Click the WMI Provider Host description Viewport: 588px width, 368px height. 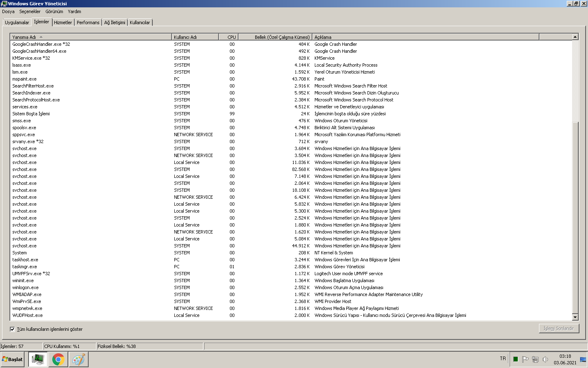[333, 301]
